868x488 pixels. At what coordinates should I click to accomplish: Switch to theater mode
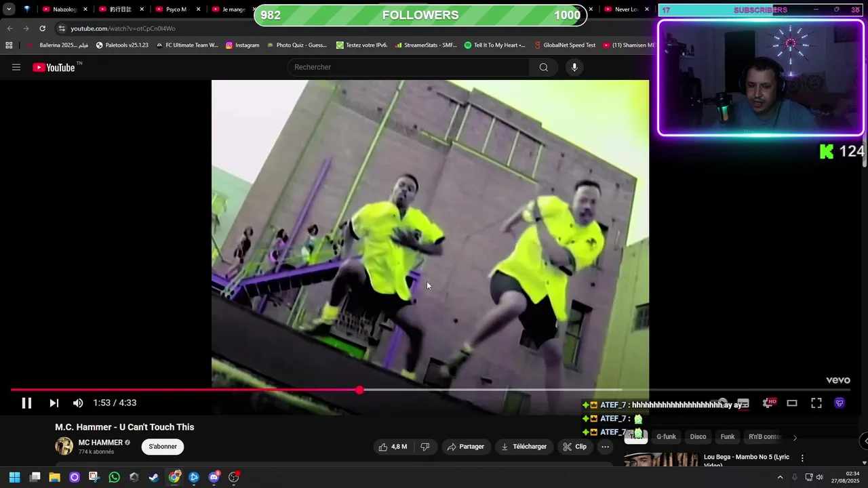(x=792, y=403)
